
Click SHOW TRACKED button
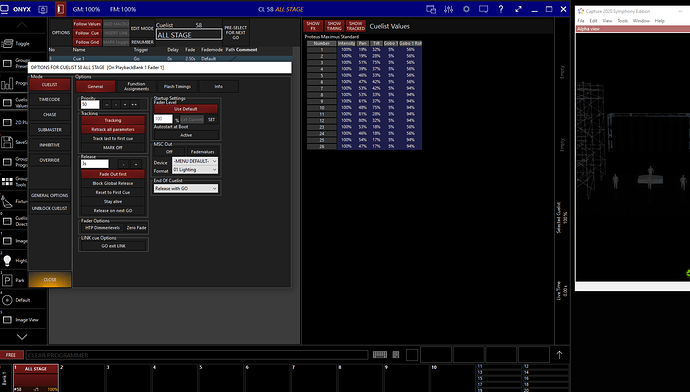click(x=356, y=26)
